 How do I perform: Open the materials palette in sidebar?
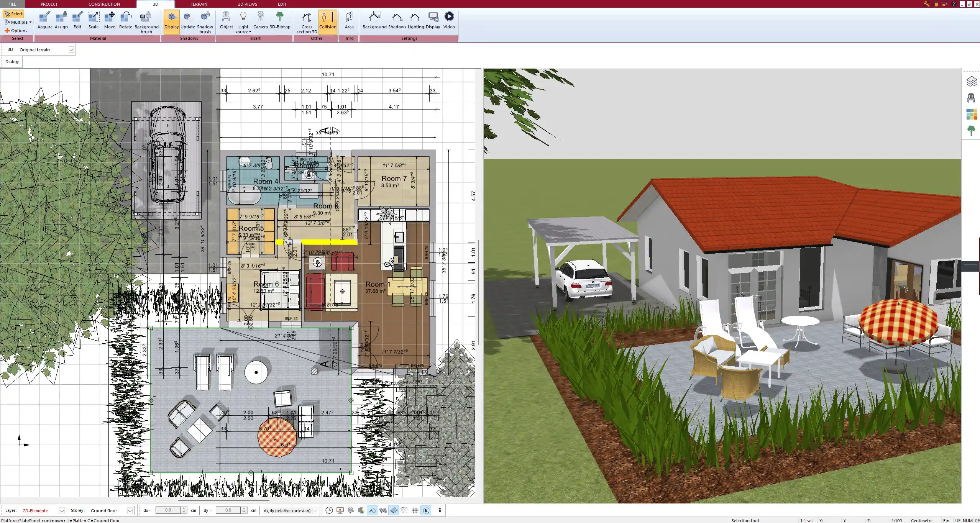tap(971, 114)
